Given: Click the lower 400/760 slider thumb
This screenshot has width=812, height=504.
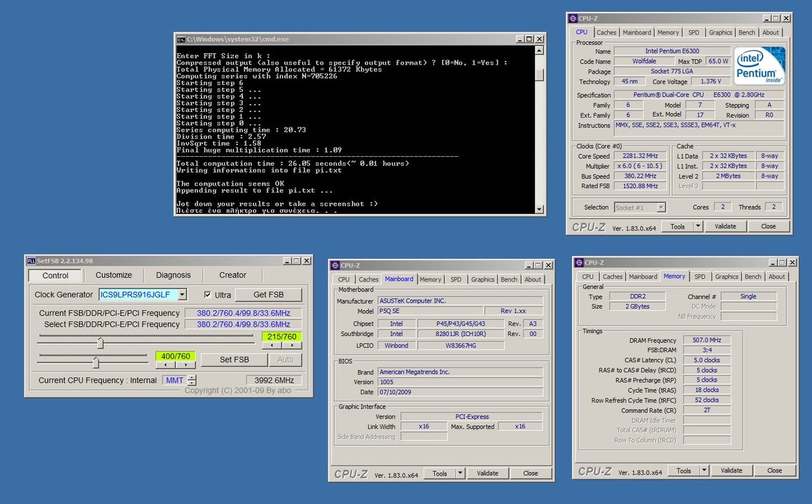Looking at the screenshot, I should (x=96, y=362).
